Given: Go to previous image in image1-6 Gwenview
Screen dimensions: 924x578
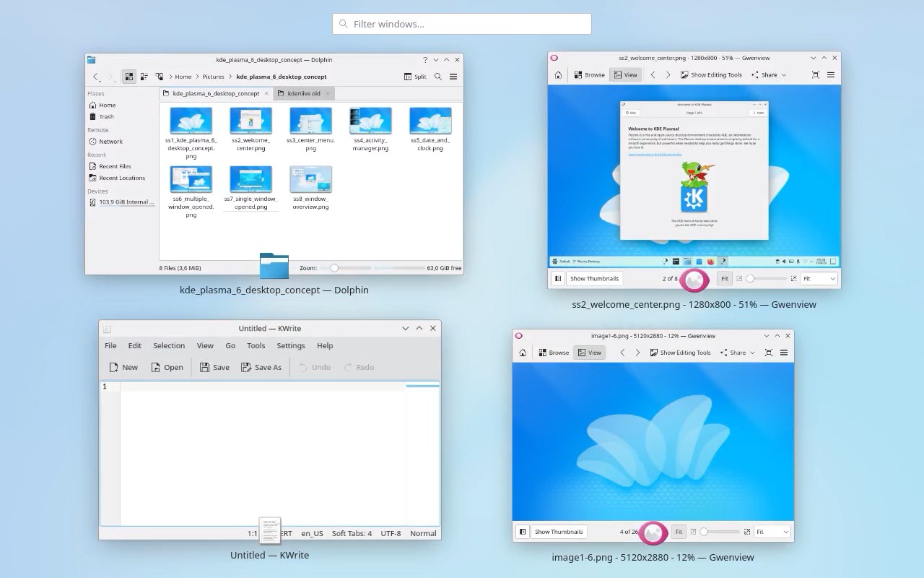Looking at the screenshot, I should coord(622,353).
